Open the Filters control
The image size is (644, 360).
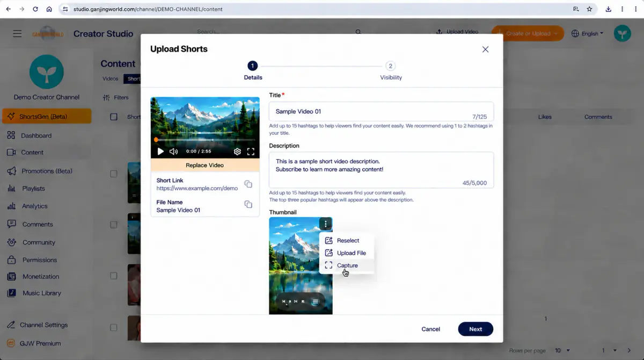[x=116, y=98]
